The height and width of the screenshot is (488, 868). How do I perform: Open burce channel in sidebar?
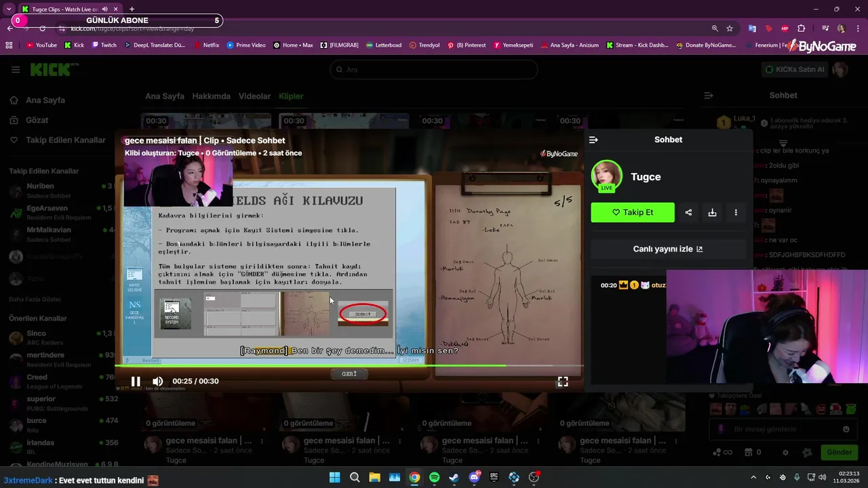(x=60, y=424)
